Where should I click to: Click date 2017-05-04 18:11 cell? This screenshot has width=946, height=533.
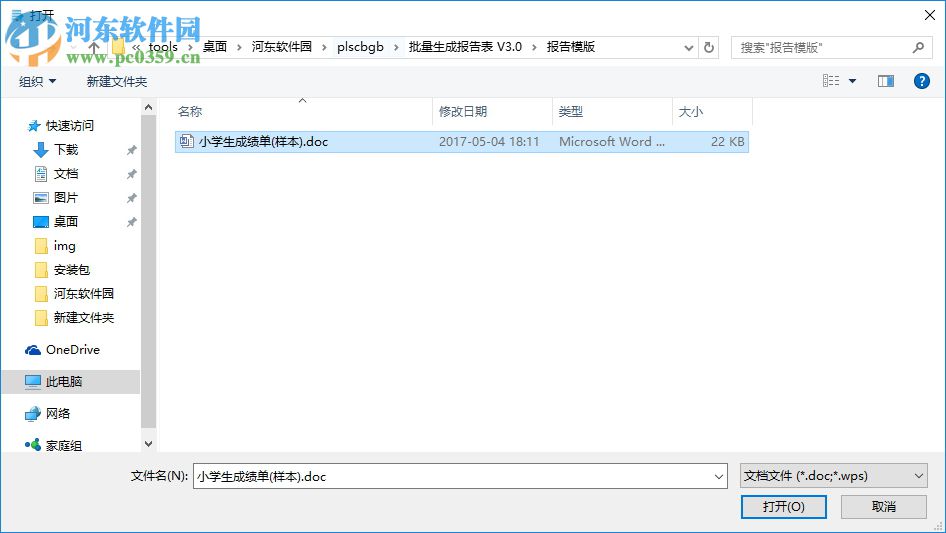click(x=489, y=142)
